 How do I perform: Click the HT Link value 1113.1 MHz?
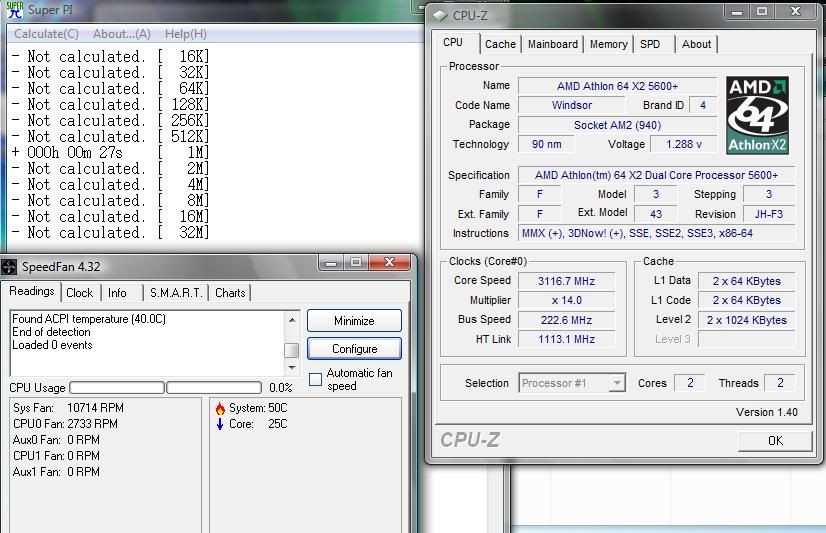[x=566, y=339]
